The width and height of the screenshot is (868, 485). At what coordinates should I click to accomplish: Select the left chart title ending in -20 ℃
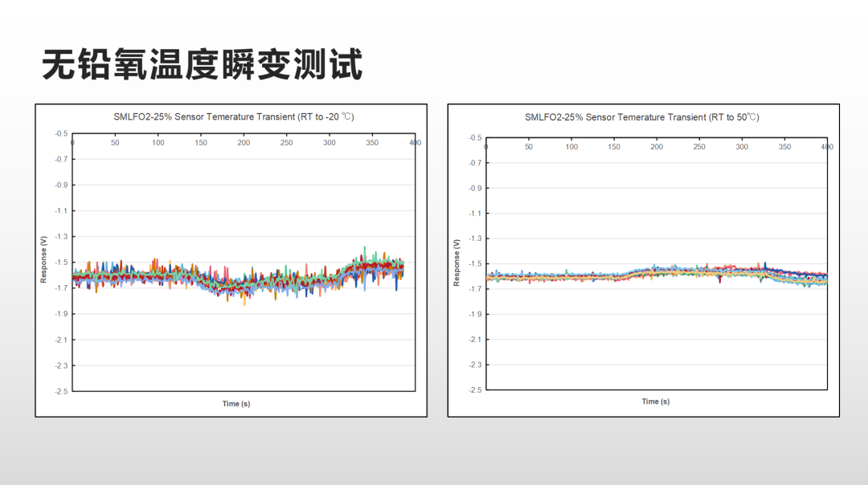point(234,116)
